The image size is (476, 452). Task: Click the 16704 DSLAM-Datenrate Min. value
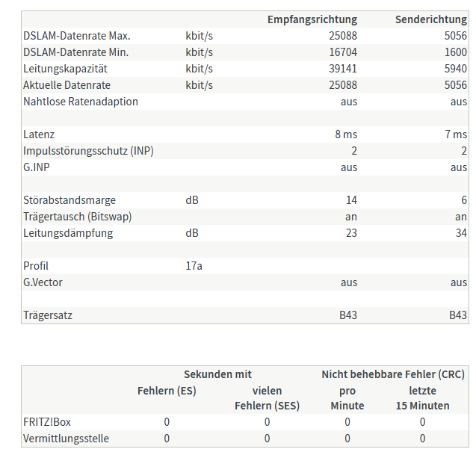343,52
